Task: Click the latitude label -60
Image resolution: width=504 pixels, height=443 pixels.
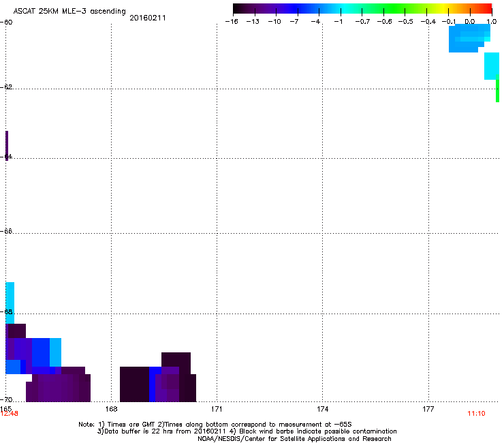Action: [x=6, y=22]
